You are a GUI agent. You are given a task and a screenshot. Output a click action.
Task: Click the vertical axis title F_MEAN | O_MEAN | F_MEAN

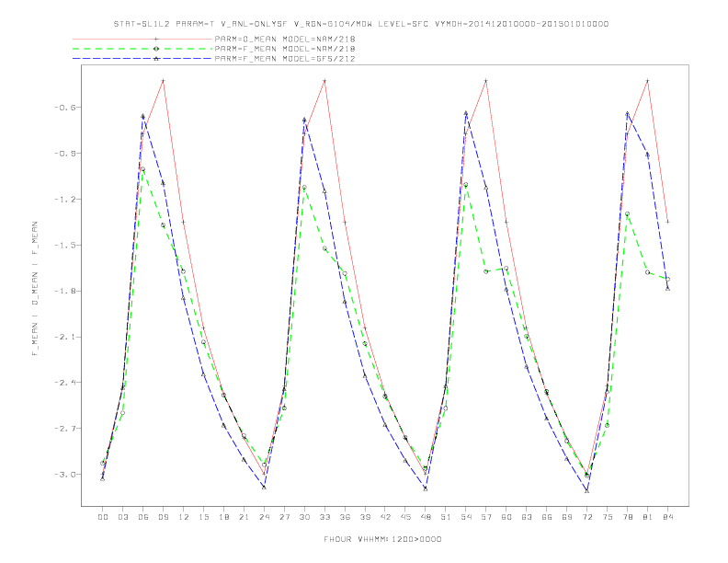tap(35, 289)
